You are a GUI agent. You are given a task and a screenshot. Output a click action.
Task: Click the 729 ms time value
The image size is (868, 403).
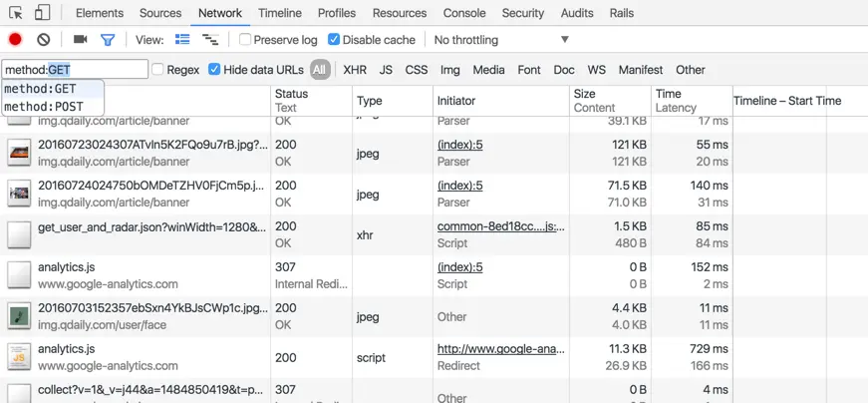709,349
